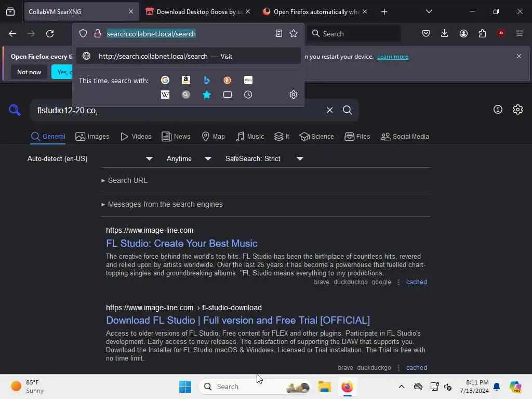Open tracking protection shield icon
The height and width of the screenshot is (399, 532).
point(83,33)
